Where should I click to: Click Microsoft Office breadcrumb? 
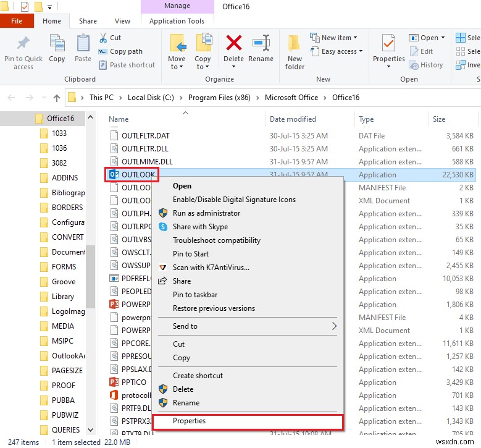tap(291, 98)
